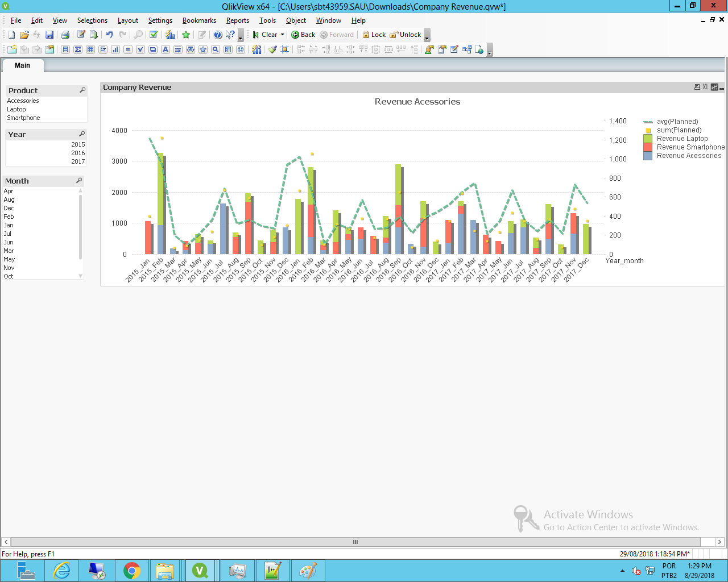Open the Bookmarks menu
The width and height of the screenshot is (728, 582).
[x=199, y=20]
